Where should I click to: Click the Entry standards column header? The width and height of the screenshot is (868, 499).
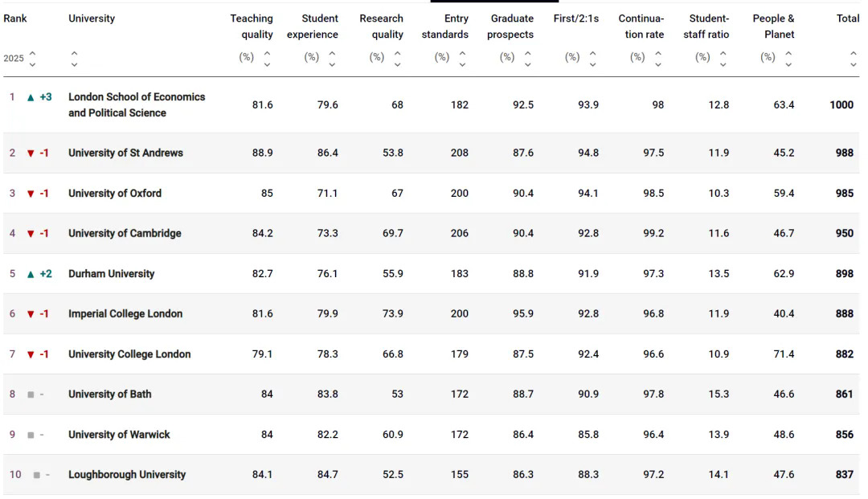pos(446,27)
